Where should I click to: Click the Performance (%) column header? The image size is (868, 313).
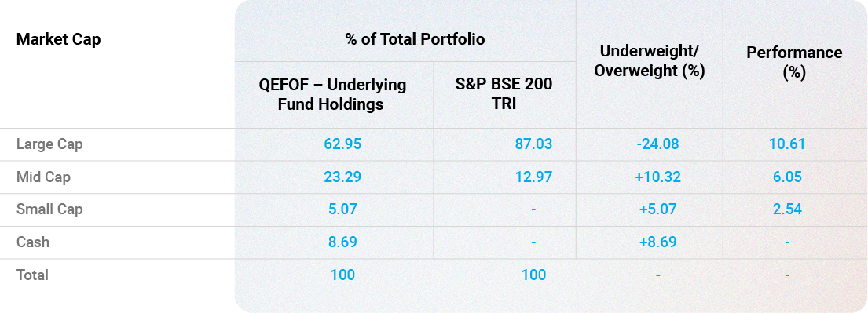tap(794, 62)
